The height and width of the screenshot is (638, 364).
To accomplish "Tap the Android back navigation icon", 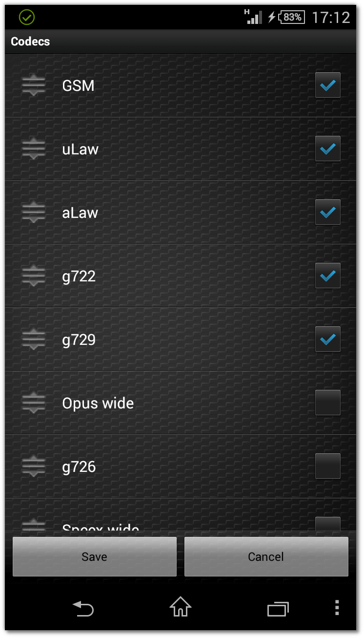I will click(x=83, y=609).
